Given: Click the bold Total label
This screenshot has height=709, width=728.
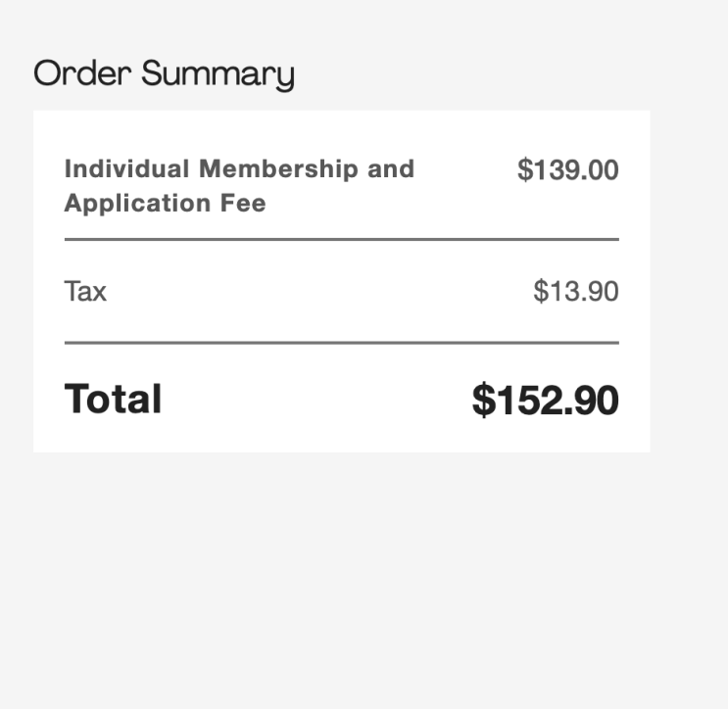Looking at the screenshot, I should click(113, 400).
